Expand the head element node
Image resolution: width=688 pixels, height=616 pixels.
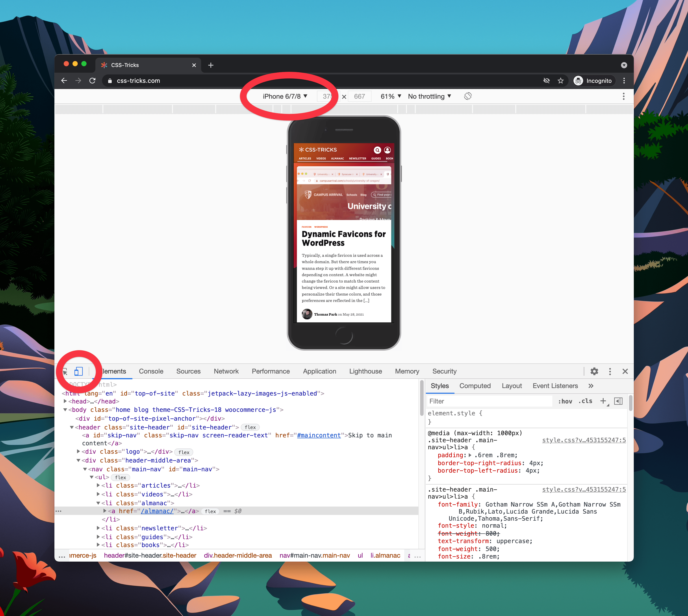click(65, 401)
